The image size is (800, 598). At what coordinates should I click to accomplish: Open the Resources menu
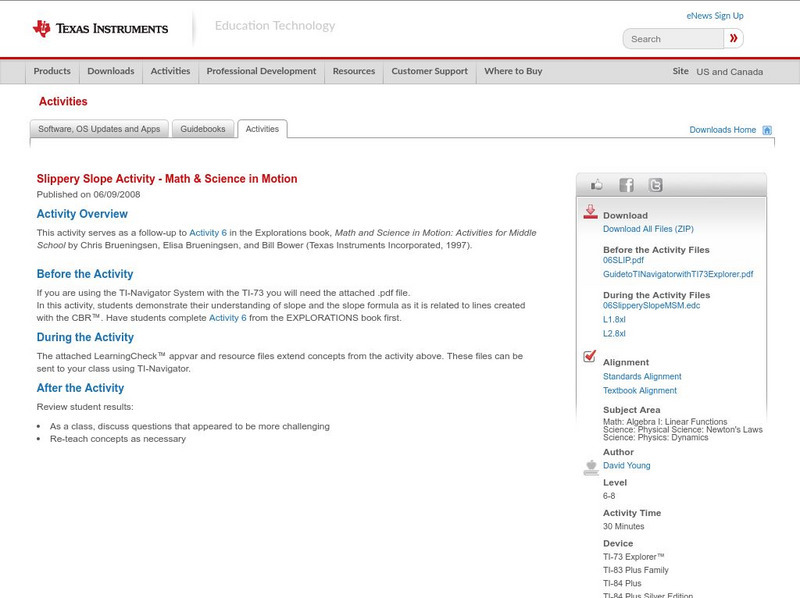click(354, 71)
